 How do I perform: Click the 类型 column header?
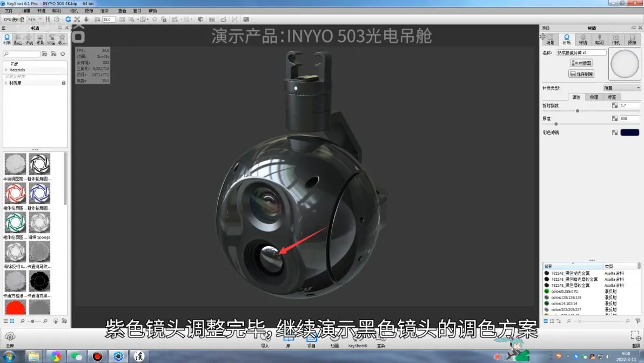tap(621, 266)
